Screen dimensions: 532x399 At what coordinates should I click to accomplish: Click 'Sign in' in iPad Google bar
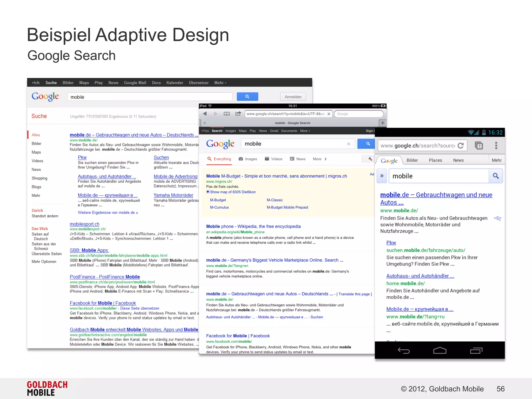coord(370,131)
